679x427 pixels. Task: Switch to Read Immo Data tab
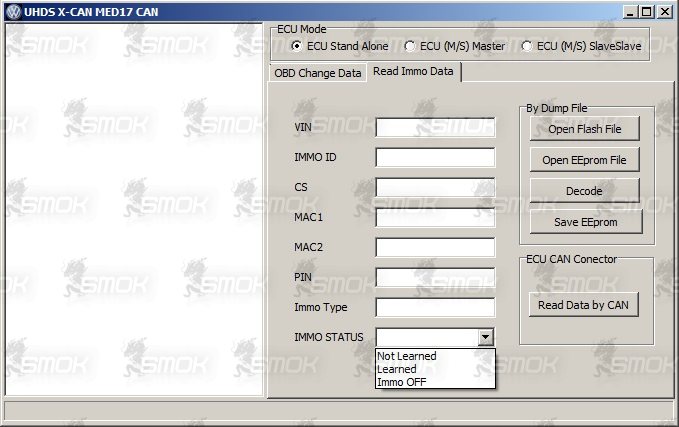pyautogui.click(x=414, y=71)
